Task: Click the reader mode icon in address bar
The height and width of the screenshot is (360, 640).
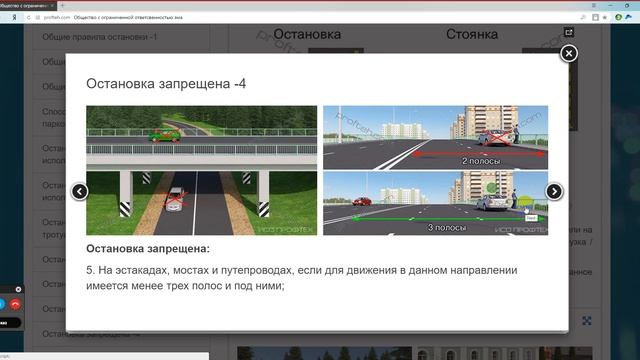Action: tap(596, 17)
